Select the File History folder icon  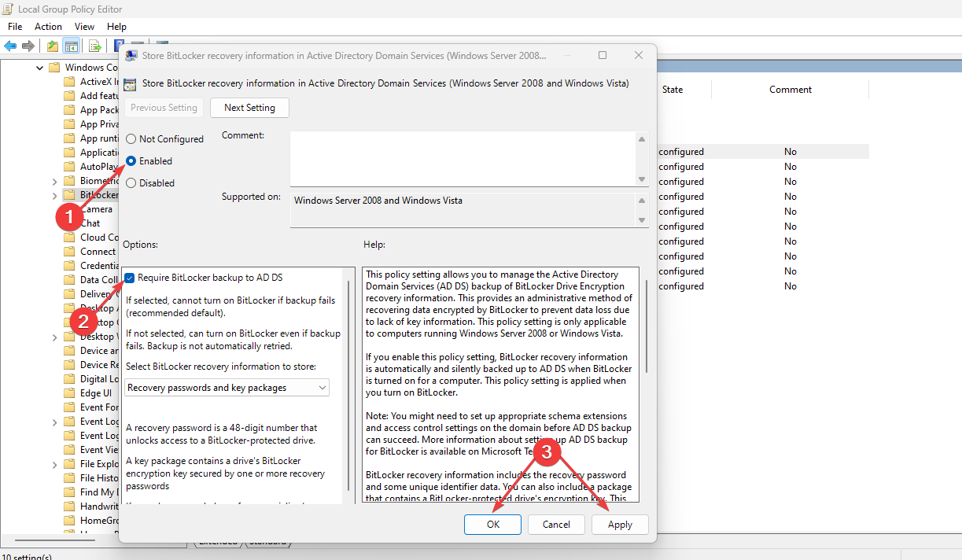[x=70, y=478]
